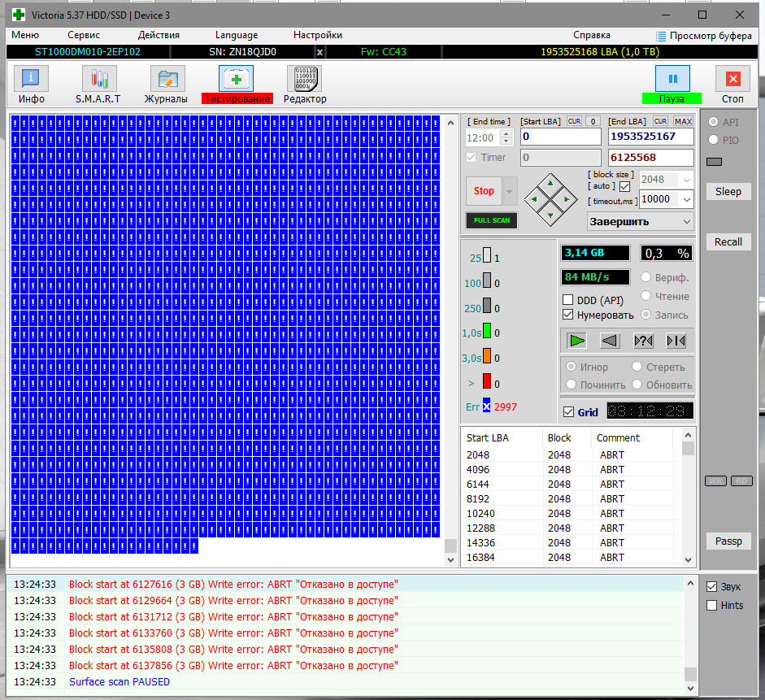Viewport: 765px width, 700px height.
Task: Select the Стереть erase option
Action: [637, 367]
